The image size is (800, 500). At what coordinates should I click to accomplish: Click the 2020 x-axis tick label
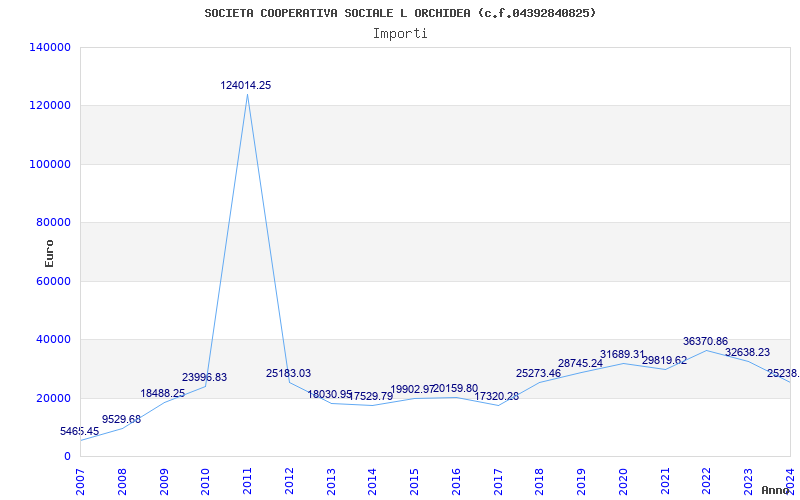[623, 482]
